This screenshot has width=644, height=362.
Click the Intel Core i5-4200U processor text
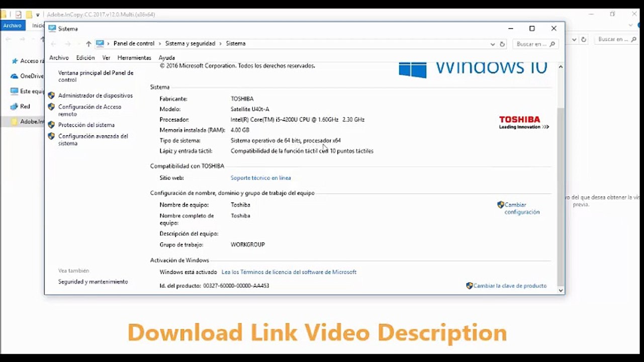tap(298, 120)
